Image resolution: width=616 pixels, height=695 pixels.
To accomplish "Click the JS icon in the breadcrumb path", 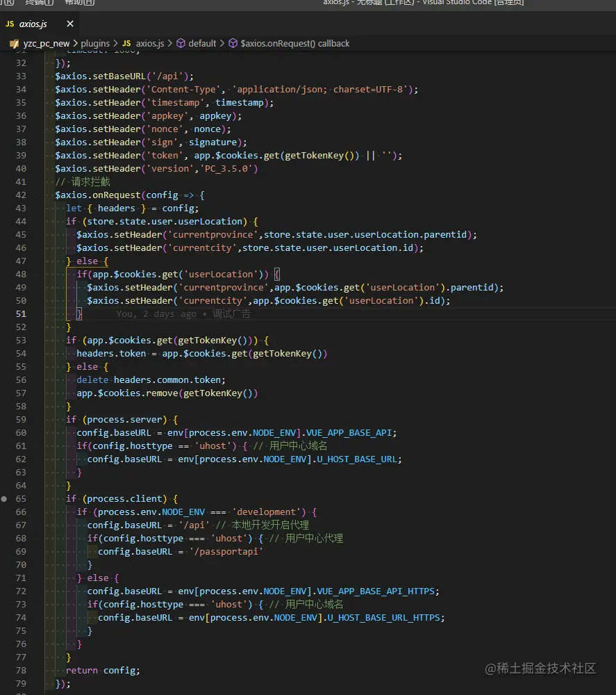I will tap(126, 43).
